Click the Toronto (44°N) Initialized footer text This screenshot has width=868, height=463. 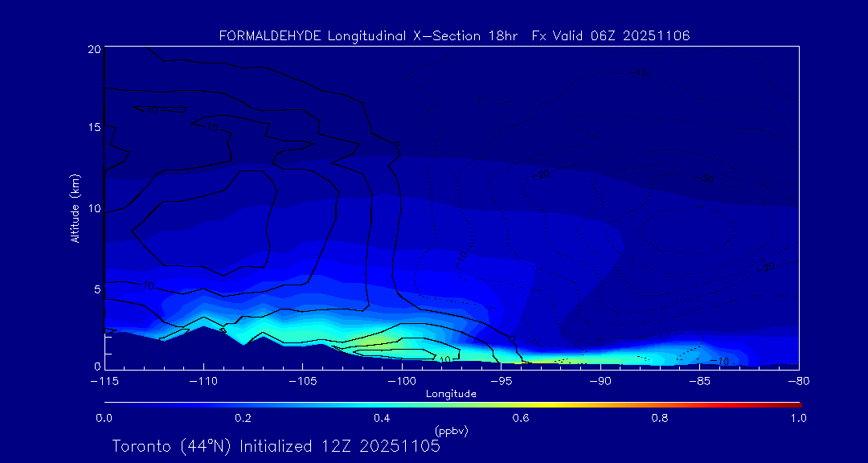(x=276, y=446)
